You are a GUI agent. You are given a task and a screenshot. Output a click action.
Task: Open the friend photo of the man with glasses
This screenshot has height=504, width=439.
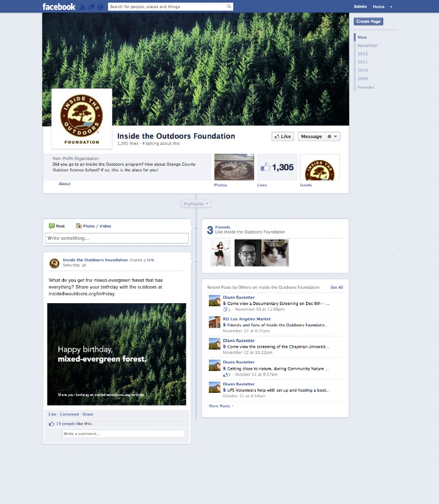[248, 253]
